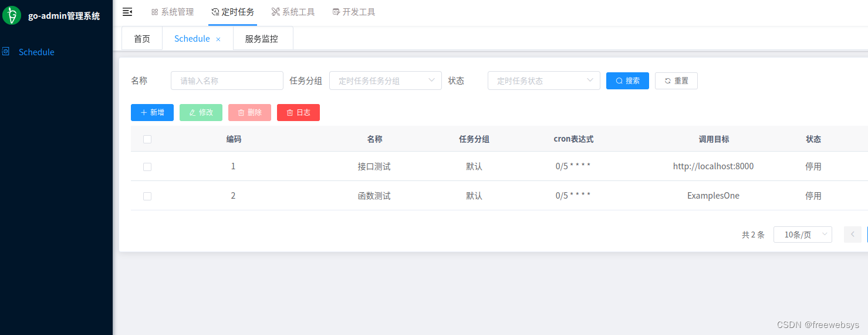Switch to the Schedule tab
This screenshot has height=335, width=868.
click(192, 39)
